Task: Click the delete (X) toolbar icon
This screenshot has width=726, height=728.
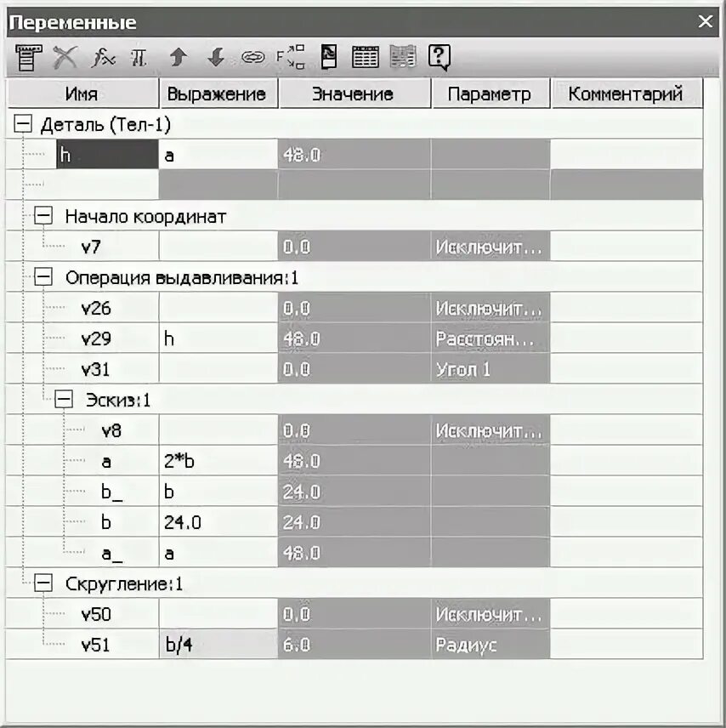Action: coord(65,58)
